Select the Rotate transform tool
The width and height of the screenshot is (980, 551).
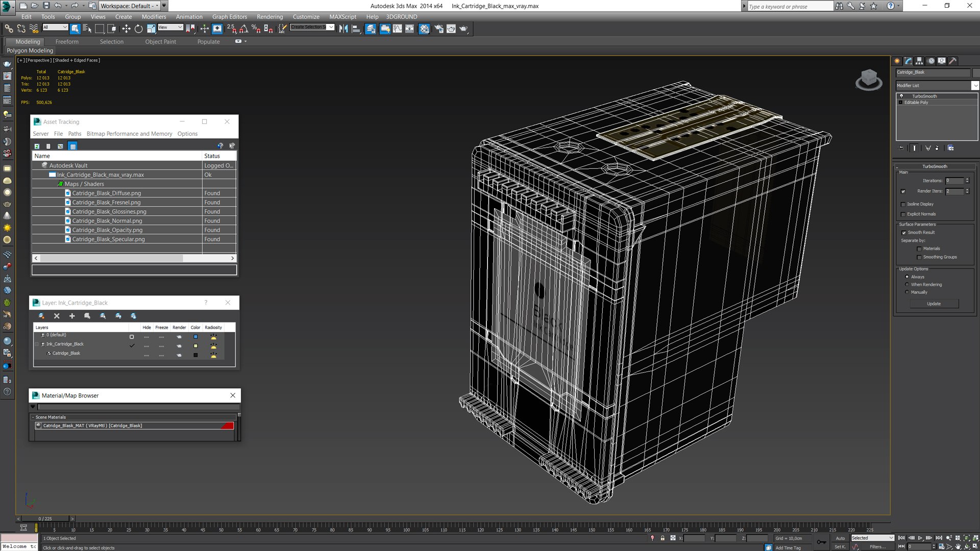[x=138, y=29]
